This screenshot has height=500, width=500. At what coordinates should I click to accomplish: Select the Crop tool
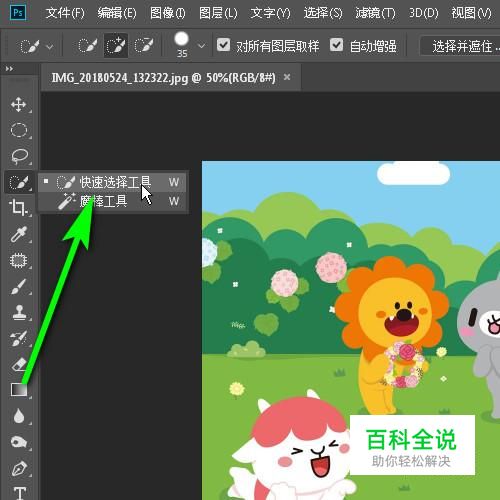click(18, 207)
